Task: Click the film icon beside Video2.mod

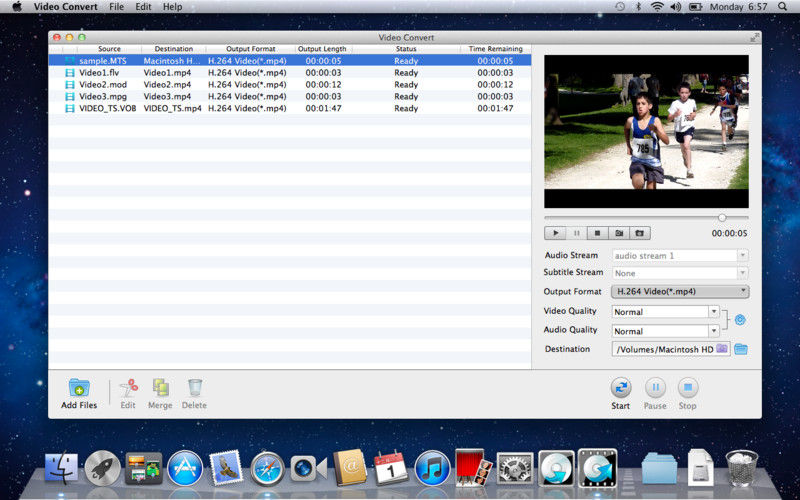Action: pyautogui.click(x=70, y=85)
